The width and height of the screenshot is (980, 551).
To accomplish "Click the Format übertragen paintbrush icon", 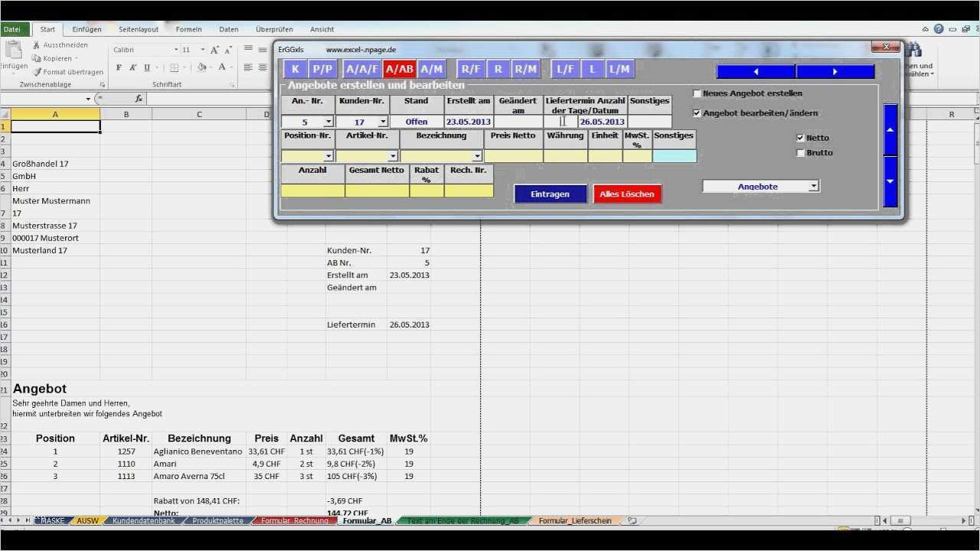I will [36, 72].
